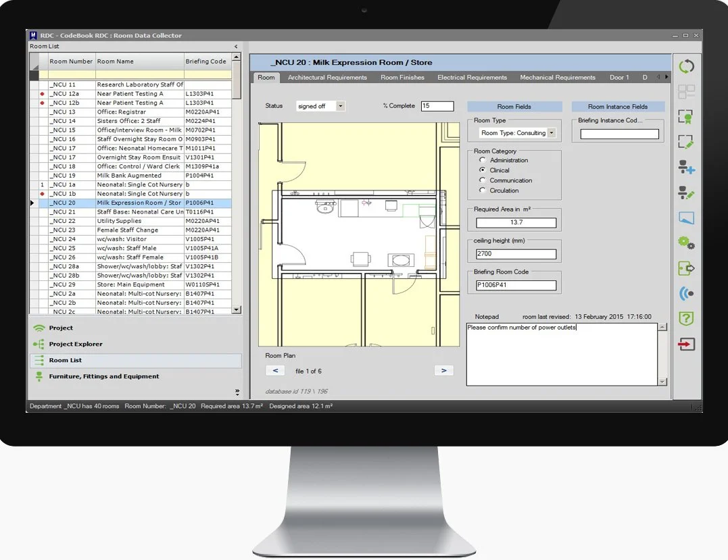Click the tab strip right scroll arrow
This screenshot has width=728, height=560.
point(666,77)
